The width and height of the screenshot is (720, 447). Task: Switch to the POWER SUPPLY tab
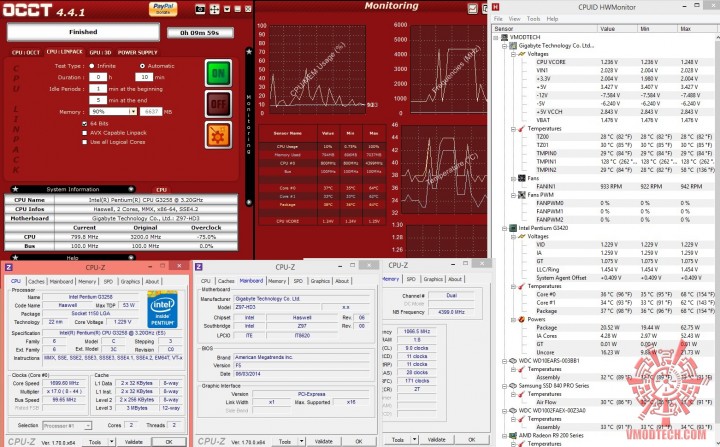137,52
